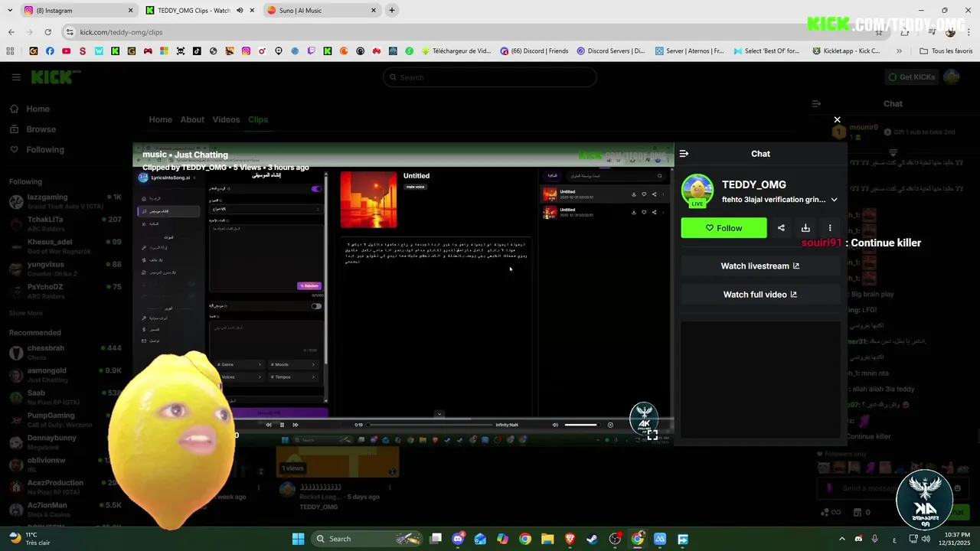Click the Get KICKs button

911,77
